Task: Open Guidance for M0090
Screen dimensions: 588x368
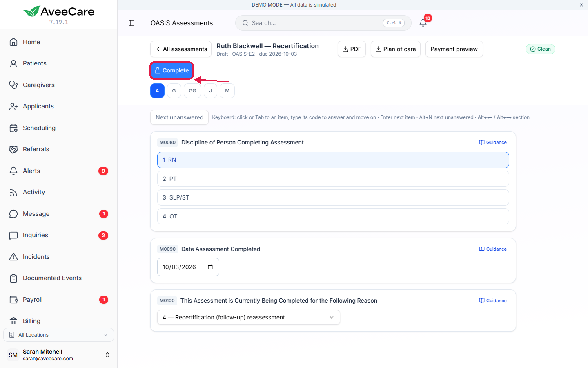Action: coord(493,249)
